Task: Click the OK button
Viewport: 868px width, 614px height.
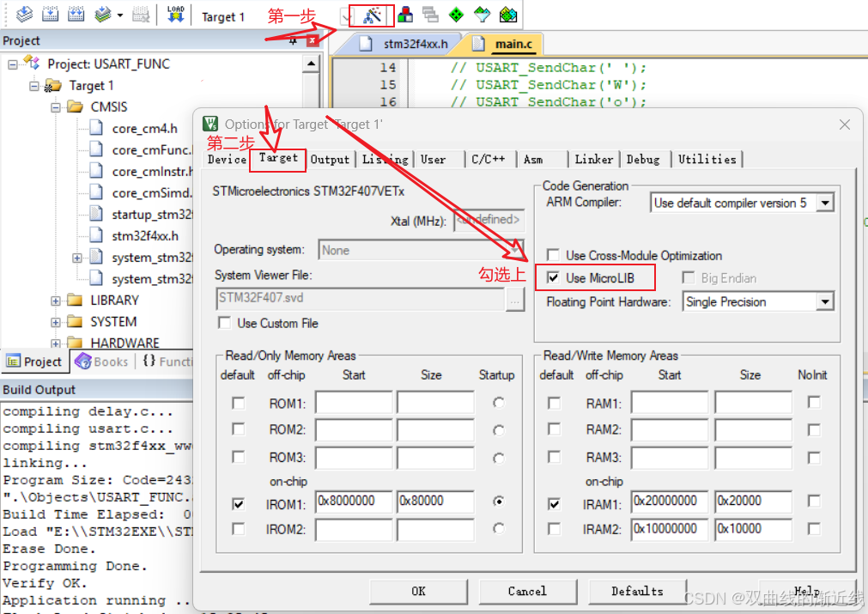Action: point(418,592)
